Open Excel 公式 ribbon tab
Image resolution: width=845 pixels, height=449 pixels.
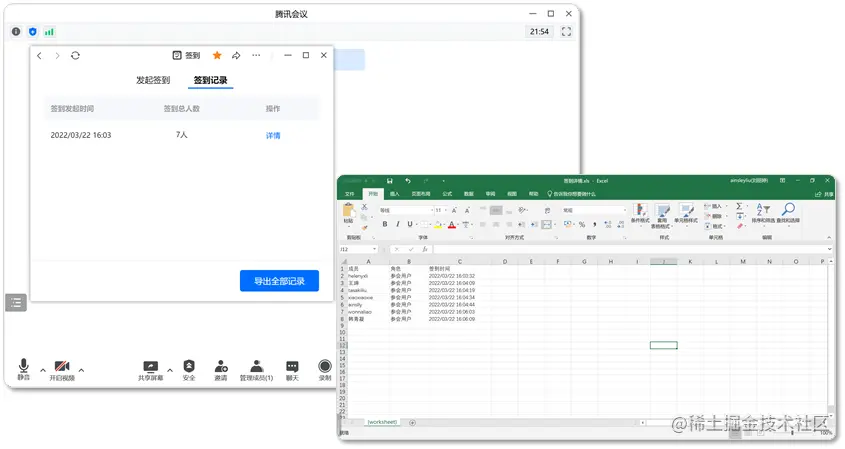pyautogui.click(x=447, y=194)
